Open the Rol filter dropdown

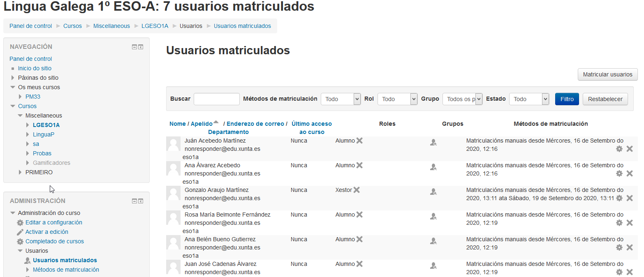[397, 99]
